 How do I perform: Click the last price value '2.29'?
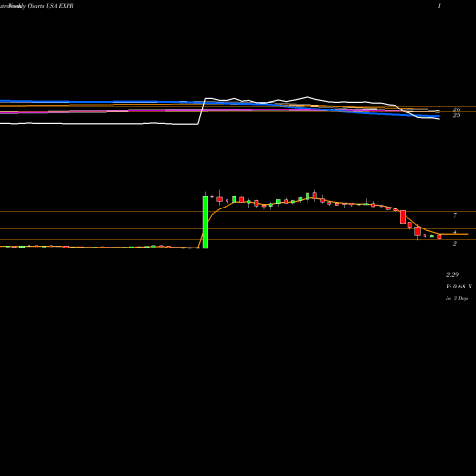(x=452, y=275)
